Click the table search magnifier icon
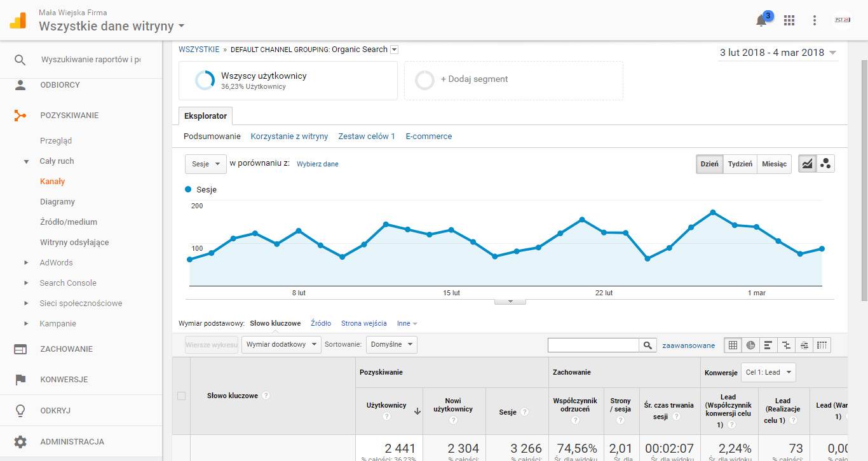Viewport: 868px width, 461px height. point(648,345)
